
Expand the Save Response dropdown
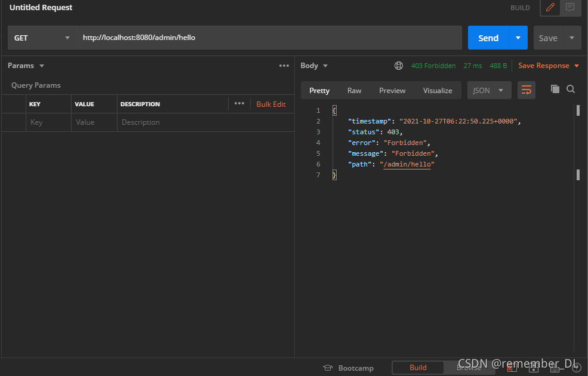pyautogui.click(x=577, y=66)
